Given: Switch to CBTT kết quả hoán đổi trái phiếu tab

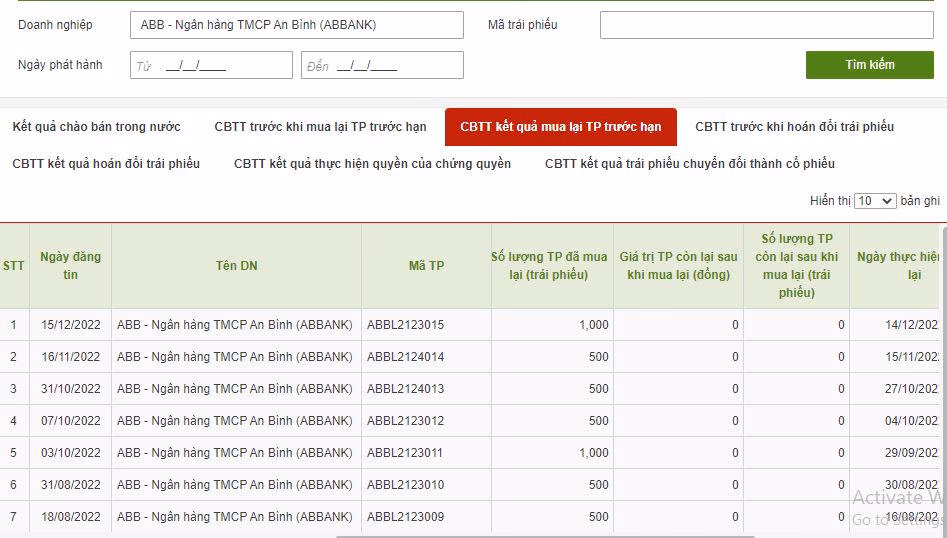Looking at the screenshot, I should point(106,164).
